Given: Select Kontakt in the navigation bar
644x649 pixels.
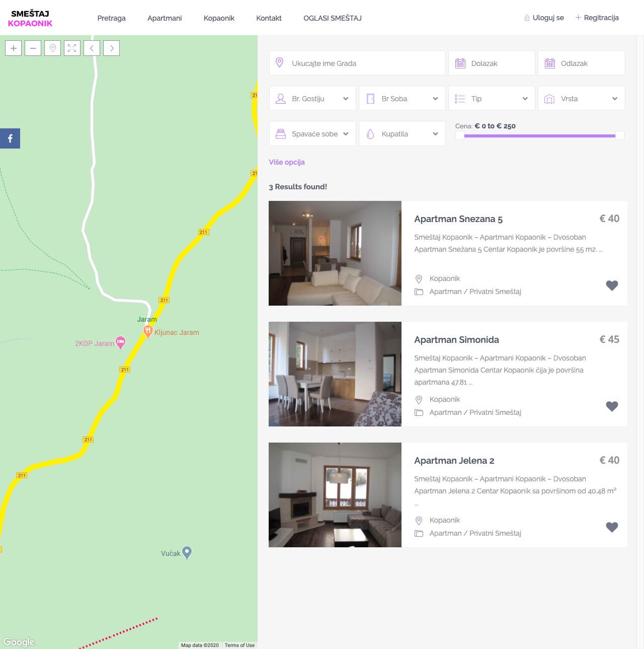Looking at the screenshot, I should pos(269,18).
